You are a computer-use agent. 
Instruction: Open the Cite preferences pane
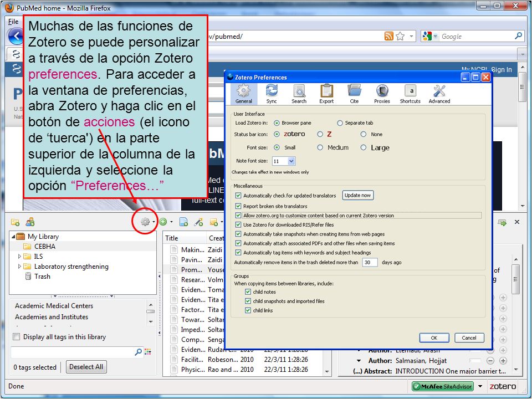tap(354, 94)
